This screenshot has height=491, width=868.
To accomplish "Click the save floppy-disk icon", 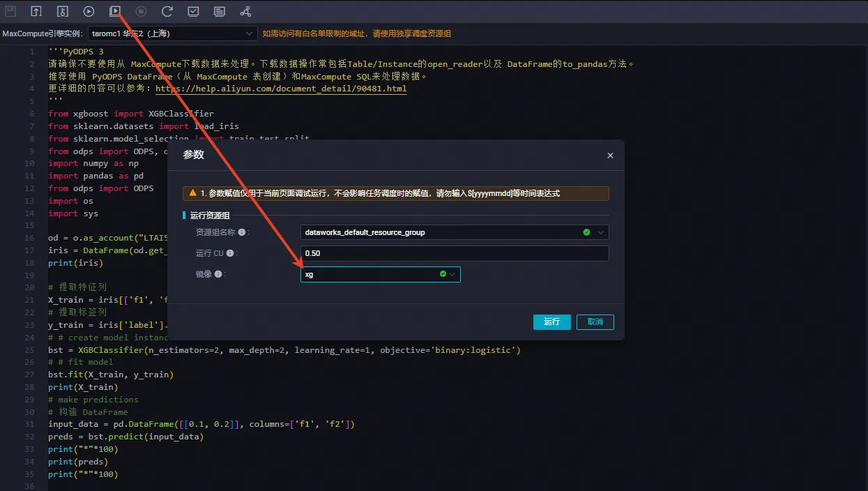I will pos(10,11).
